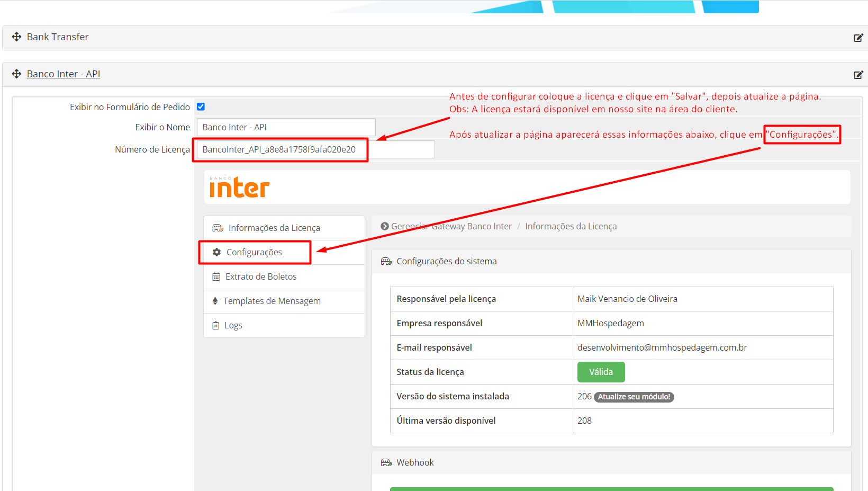Image resolution: width=868 pixels, height=491 pixels.
Task: Click the latest version value 208
Action: pos(584,421)
